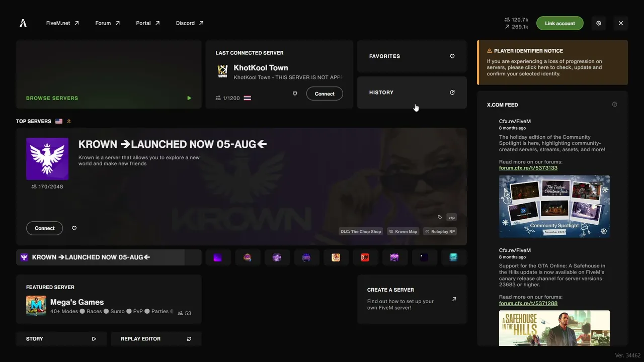Open the Browse Servers panel
Screen dimensions: 644x362
click(109, 74)
